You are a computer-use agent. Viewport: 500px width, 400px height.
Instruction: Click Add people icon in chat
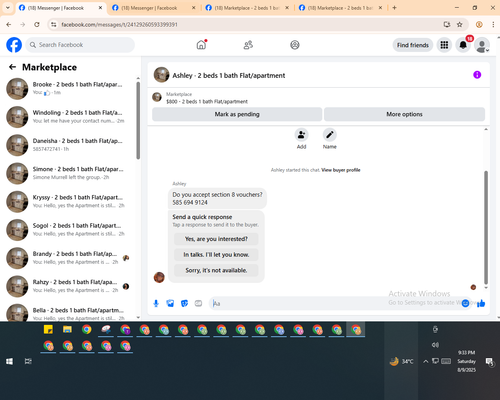[301, 135]
